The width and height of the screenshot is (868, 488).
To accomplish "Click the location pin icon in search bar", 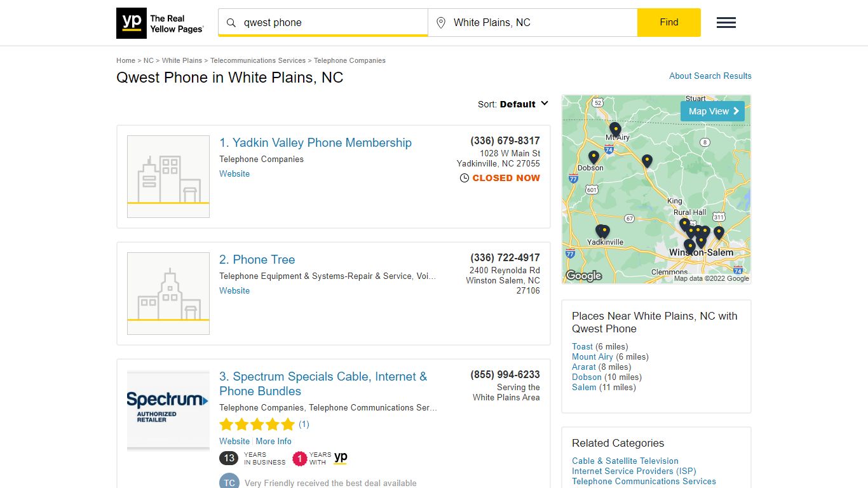I will click(441, 23).
